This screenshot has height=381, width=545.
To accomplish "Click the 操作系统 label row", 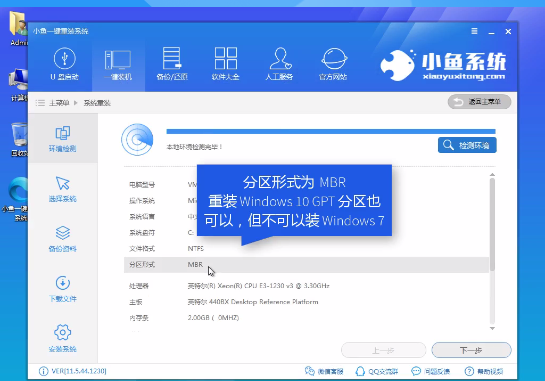I will (142, 201).
